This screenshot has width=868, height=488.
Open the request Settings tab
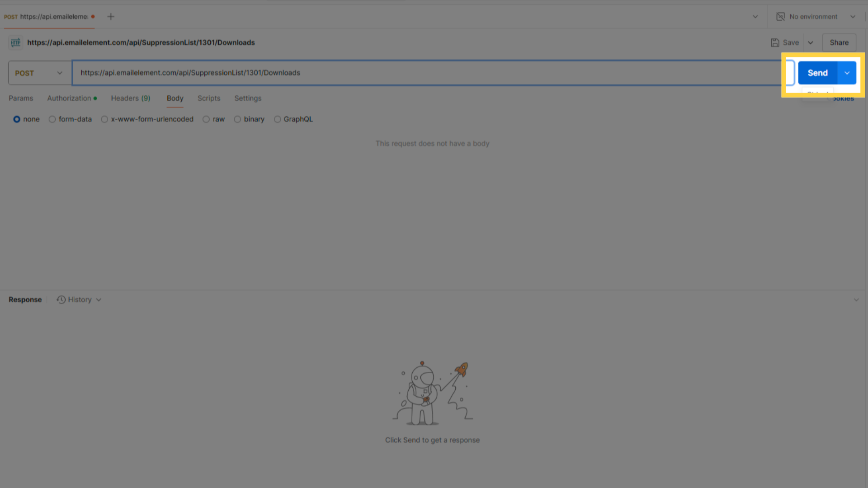(x=248, y=98)
